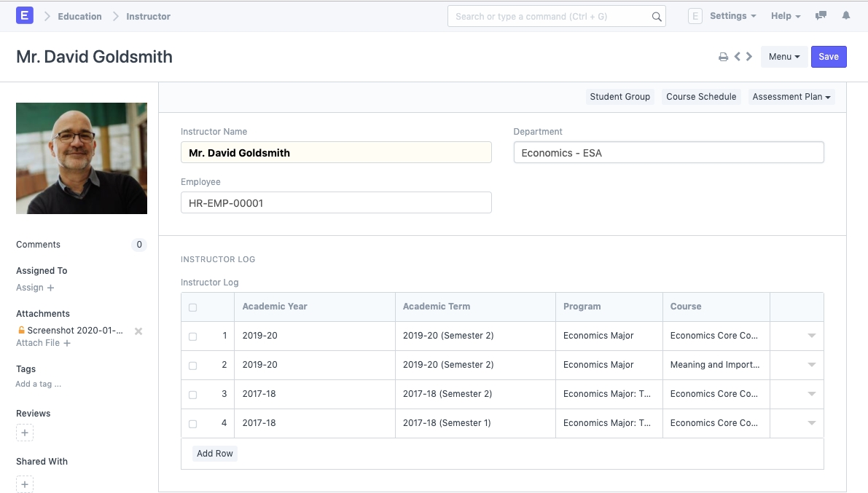Click the Shared With plus icon
The width and height of the screenshot is (868, 493).
click(25, 484)
